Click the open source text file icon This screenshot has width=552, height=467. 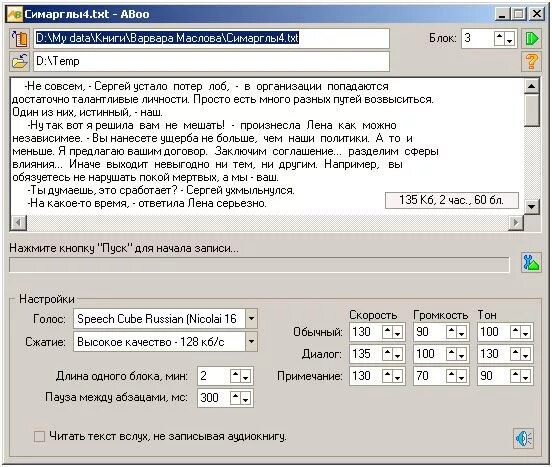point(20,39)
